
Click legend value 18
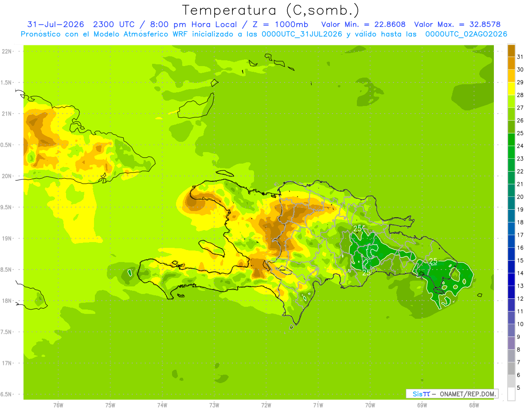[520, 222]
